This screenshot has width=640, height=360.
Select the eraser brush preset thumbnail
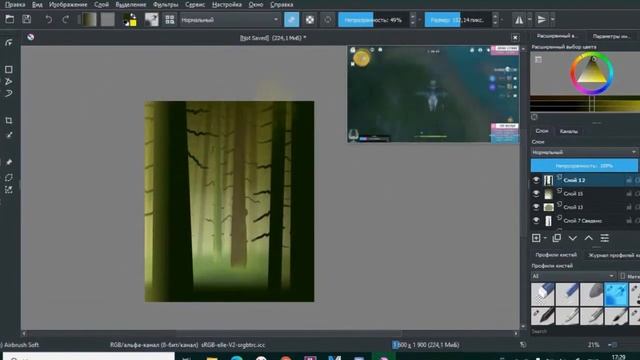click(542, 294)
